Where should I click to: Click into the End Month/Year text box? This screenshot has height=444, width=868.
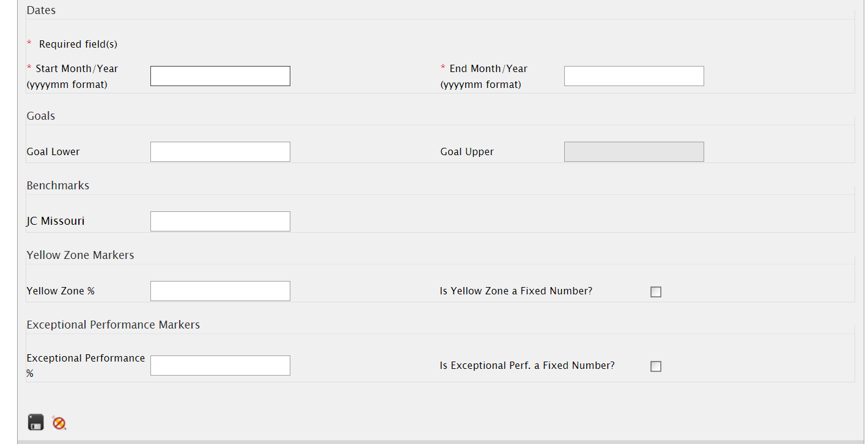pos(634,76)
